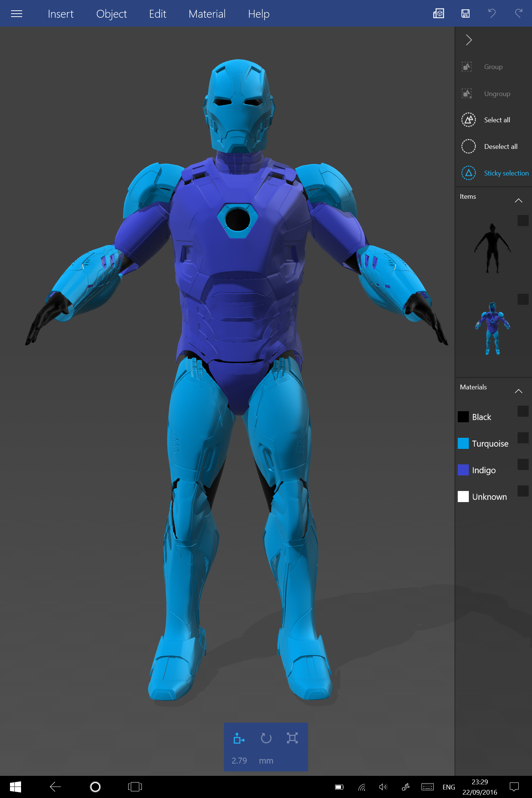Open the volume speaker icon
This screenshot has width=532, height=798.
click(383, 787)
